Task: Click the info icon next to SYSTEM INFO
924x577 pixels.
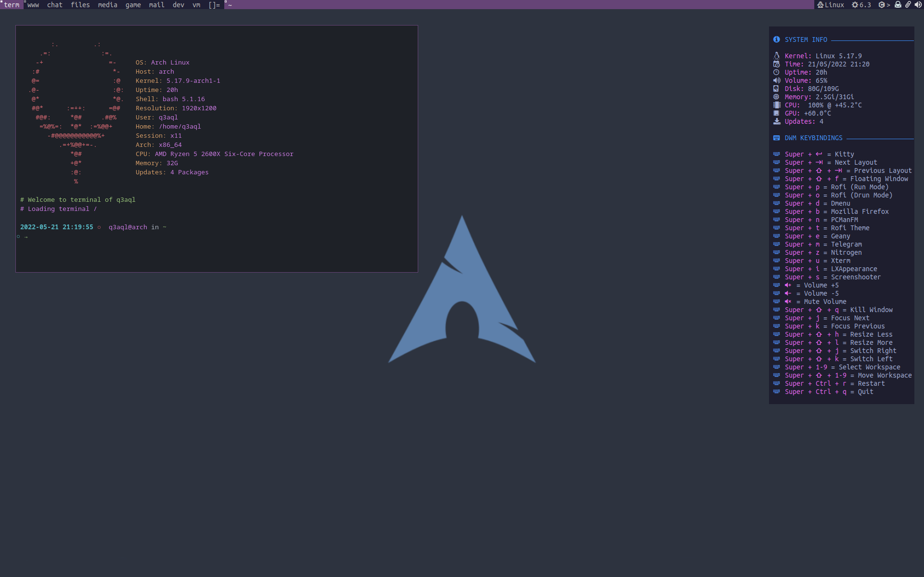Action: click(x=776, y=39)
